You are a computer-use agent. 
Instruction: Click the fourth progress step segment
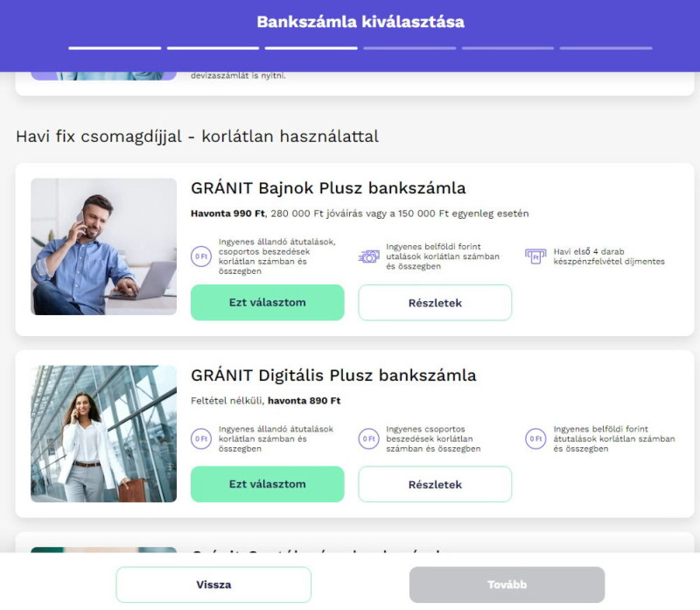pos(409,48)
